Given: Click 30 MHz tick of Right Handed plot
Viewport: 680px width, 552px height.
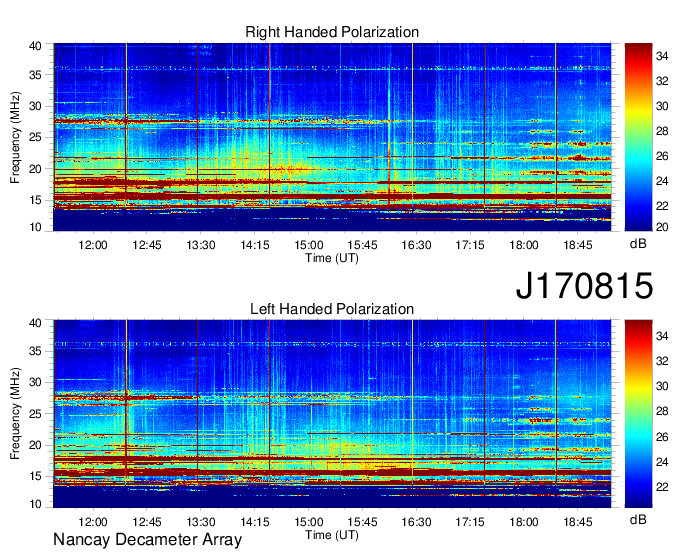Looking at the screenshot, I should (35, 106).
